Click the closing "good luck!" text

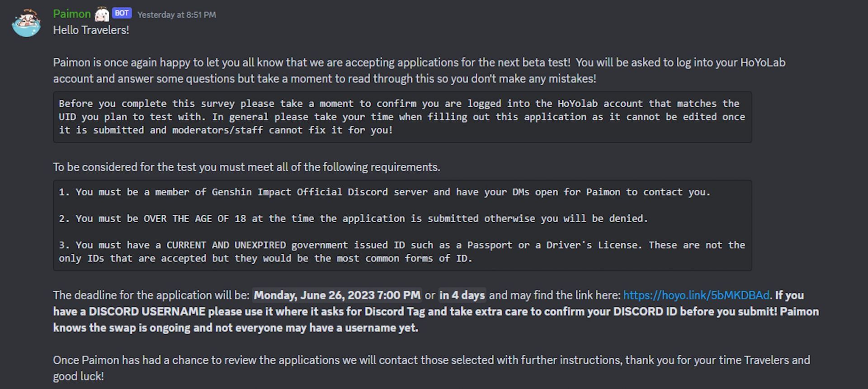pyautogui.click(x=78, y=376)
